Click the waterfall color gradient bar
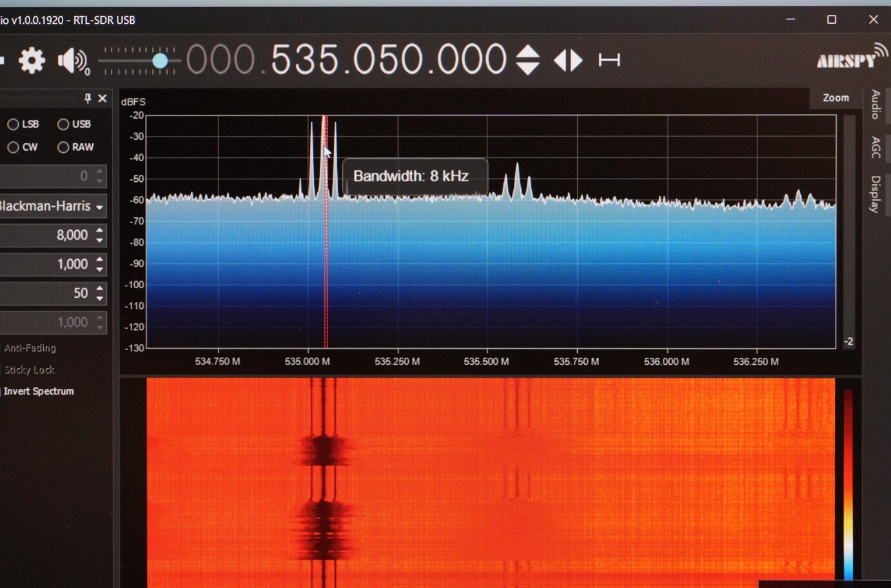The width and height of the screenshot is (891, 588). point(848,484)
